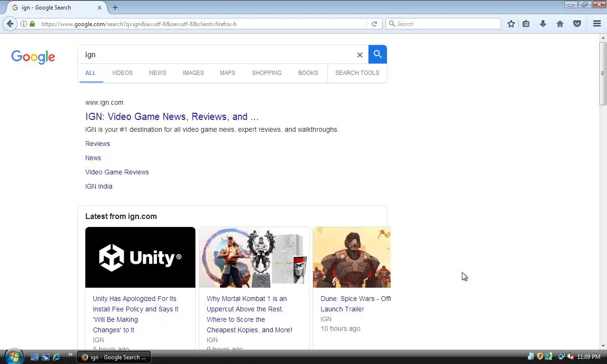607x364 pixels.
Task: Open a new tab with plus icon
Action: [x=115, y=8]
